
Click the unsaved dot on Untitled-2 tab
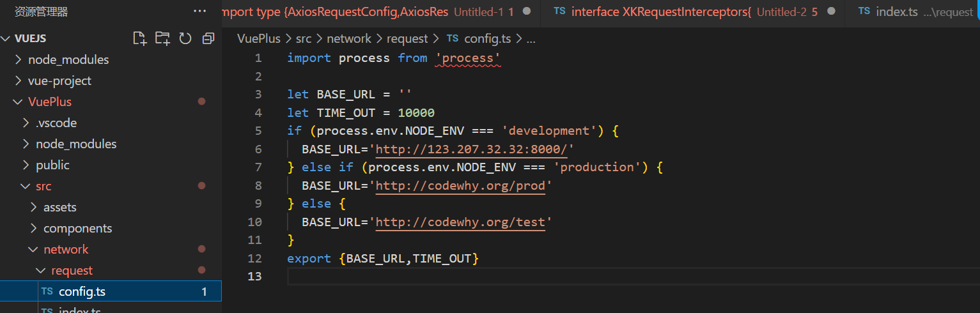(x=831, y=11)
